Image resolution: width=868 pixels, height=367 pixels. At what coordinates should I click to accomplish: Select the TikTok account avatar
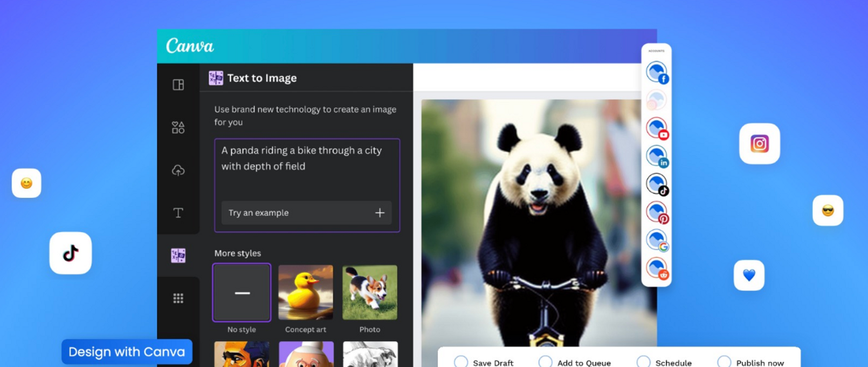pos(657,185)
